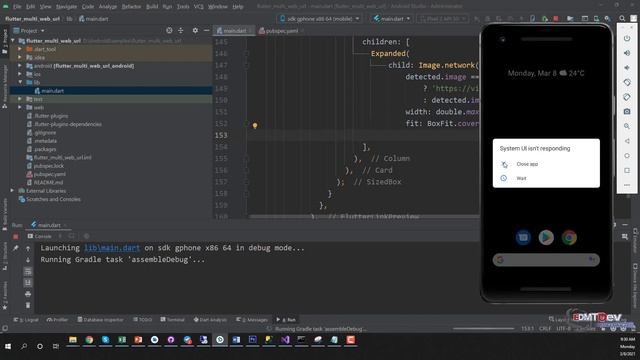The width and height of the screenshot is (640, 360).
Task: Expand the android folder in the tree
Action: (20, 66)
